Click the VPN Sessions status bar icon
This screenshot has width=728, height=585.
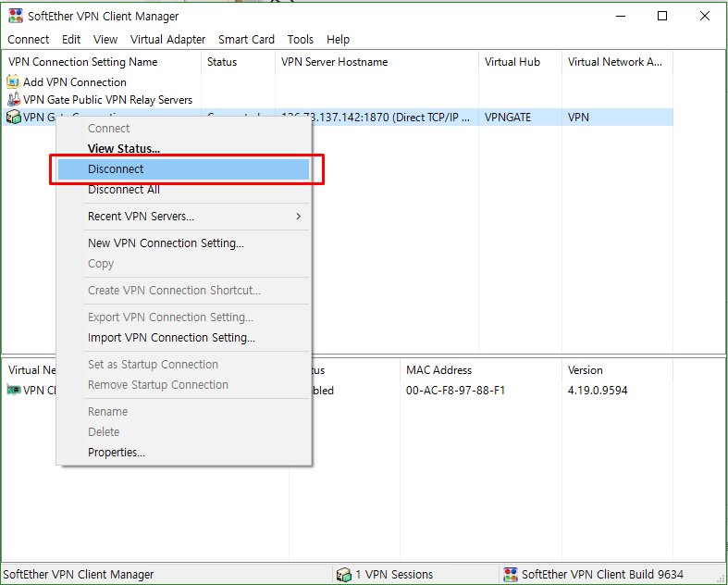click(x=343, y=575)
